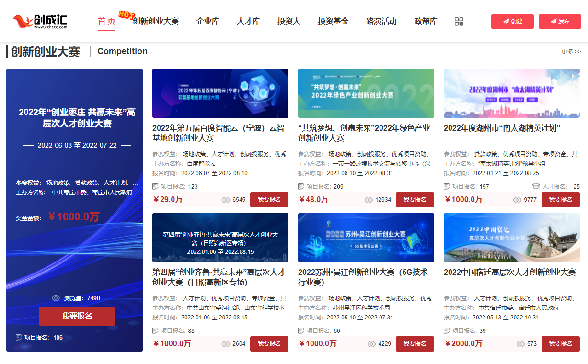Open the 政策库 navigation item
This screenshot has width=588, height=364.
click(x=426, y=22)
